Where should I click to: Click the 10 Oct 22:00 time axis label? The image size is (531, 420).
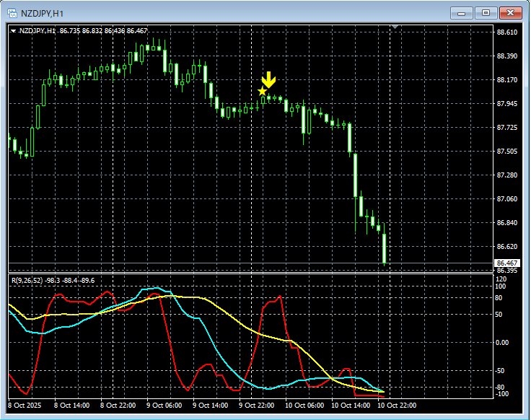click(397, 406)
